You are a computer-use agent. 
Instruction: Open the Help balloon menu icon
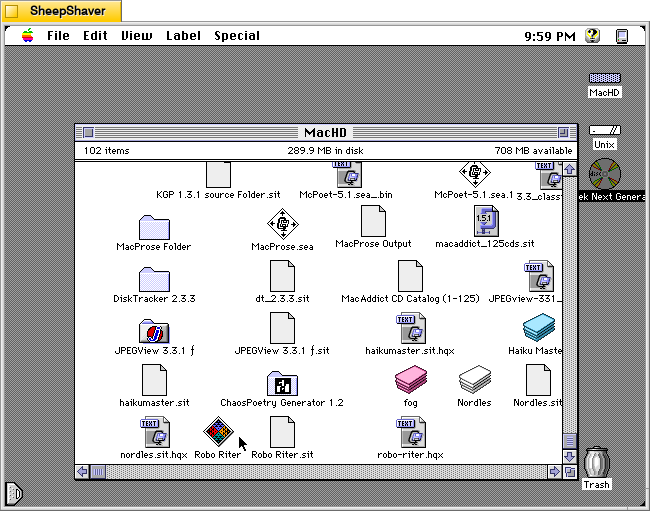coord(593,36)
